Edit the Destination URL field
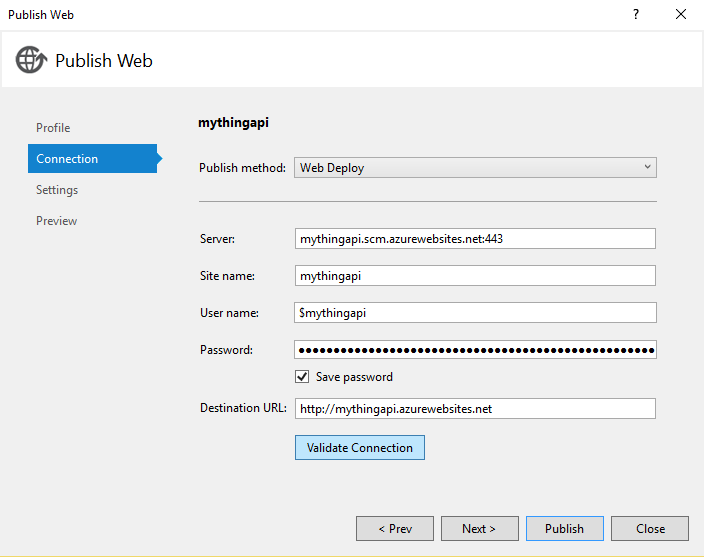This screenshot has height=557, width=704. 475,408
